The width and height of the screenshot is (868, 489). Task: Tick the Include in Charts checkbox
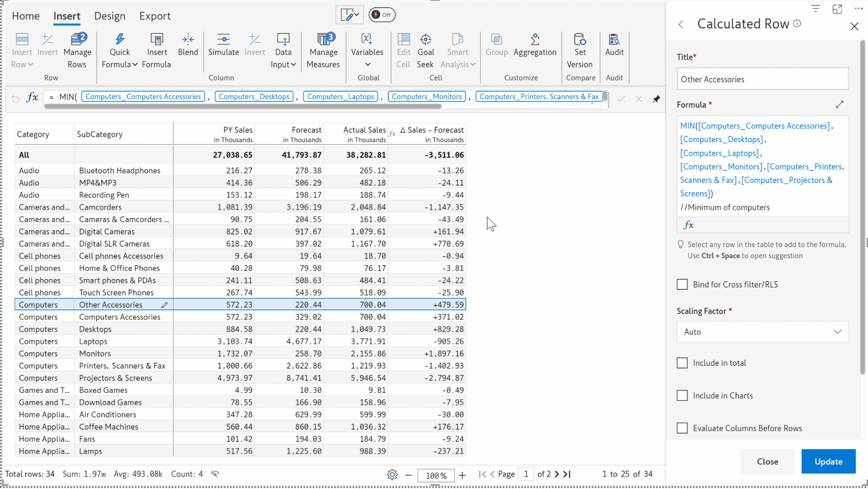682,395
